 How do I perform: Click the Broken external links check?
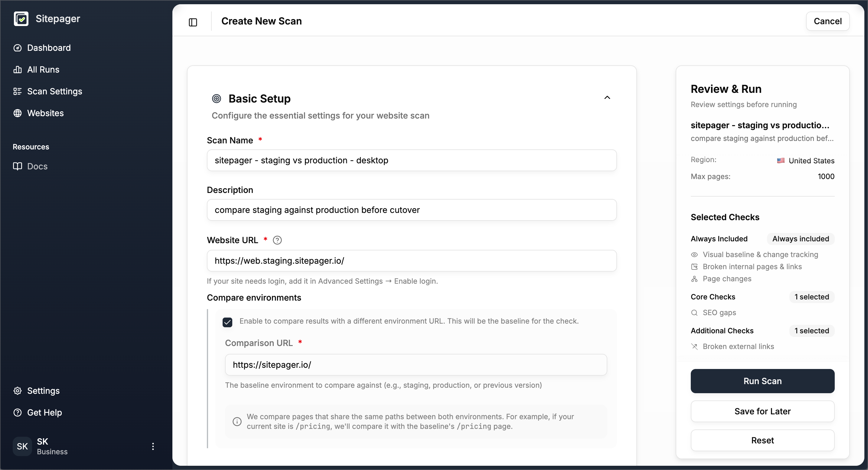pyautogui.click(x=739, y=347)
